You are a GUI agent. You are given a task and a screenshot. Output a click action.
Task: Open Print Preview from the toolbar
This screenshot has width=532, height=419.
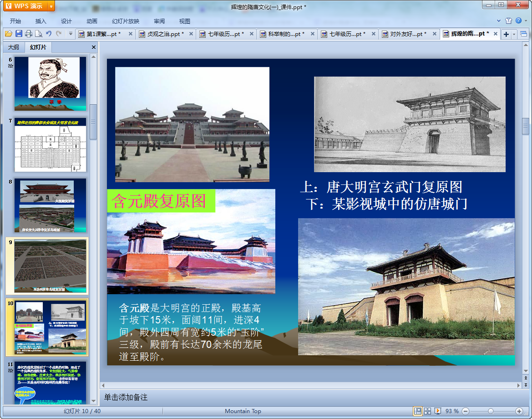(39, 34)
